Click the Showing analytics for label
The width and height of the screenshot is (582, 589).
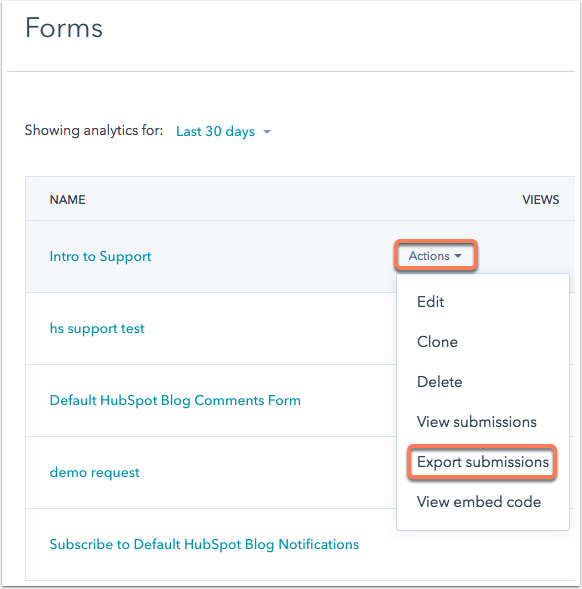[x=94, y=130]
